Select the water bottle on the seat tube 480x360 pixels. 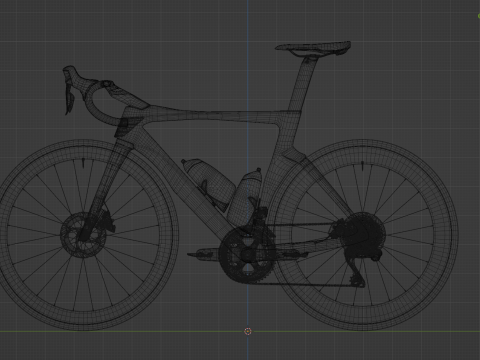pos(245,197)
